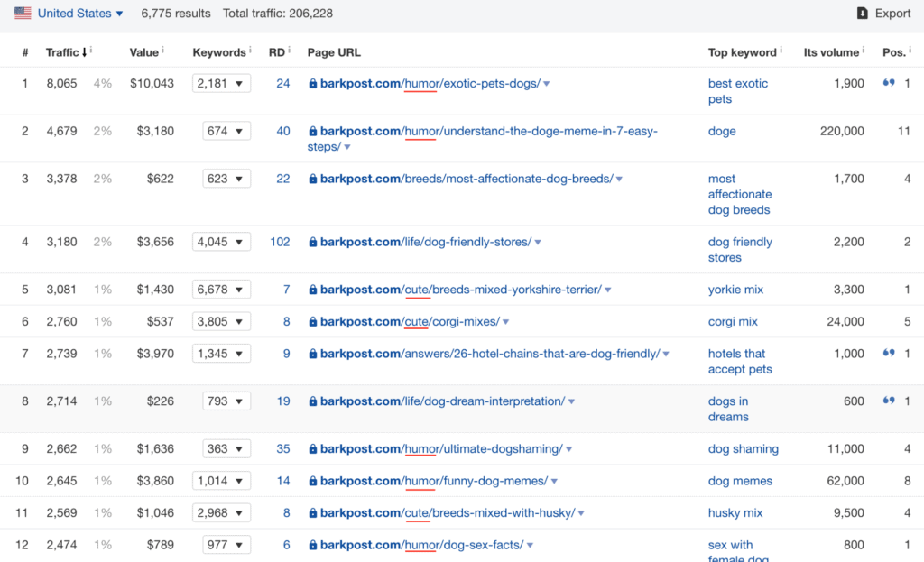Open the understand-the-doge-meme-in-7-easy-steps URL
Image resolution: width=924 pixels, height=562 pixels.
tap(483, 139)
